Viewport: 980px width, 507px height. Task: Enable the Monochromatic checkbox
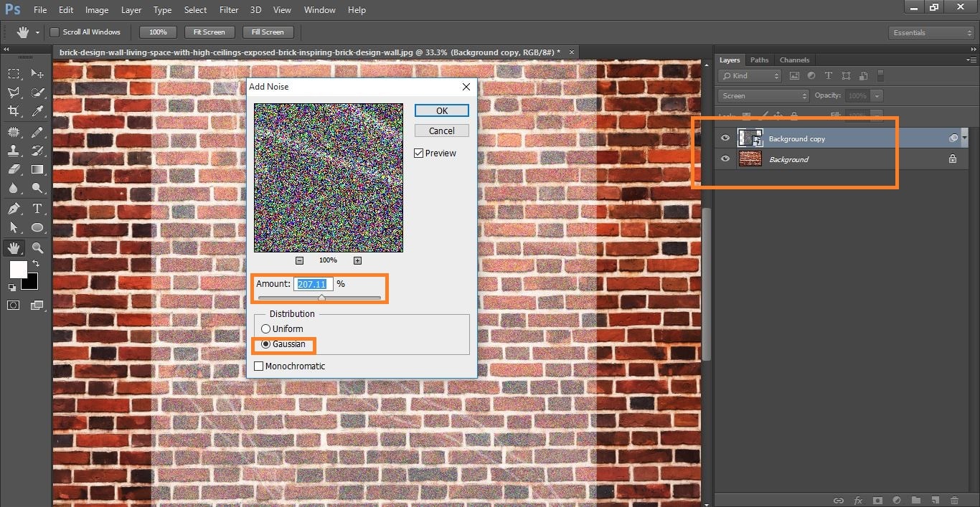click(x=259, y=366)
